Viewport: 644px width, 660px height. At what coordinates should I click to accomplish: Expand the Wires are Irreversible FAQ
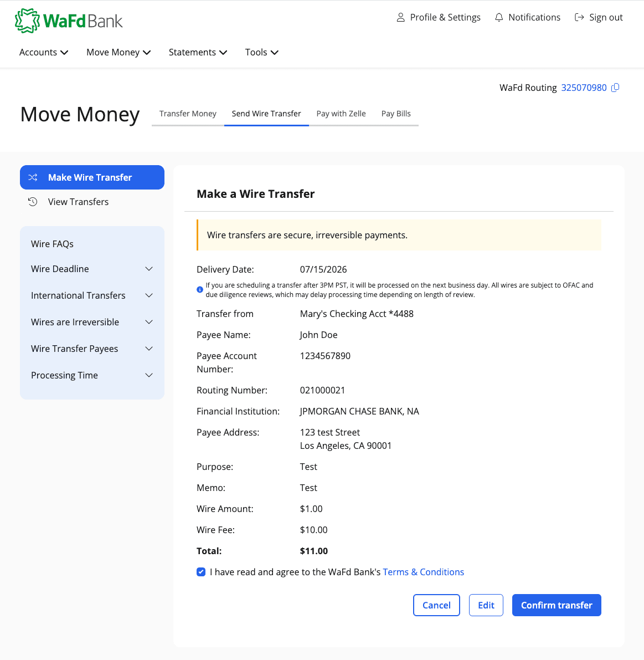click(92, 322)
